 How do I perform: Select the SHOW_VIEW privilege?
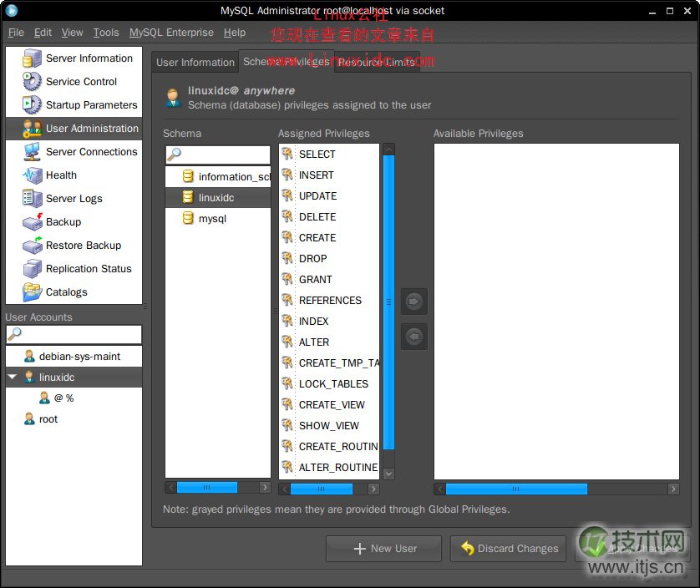coord(329,425)
